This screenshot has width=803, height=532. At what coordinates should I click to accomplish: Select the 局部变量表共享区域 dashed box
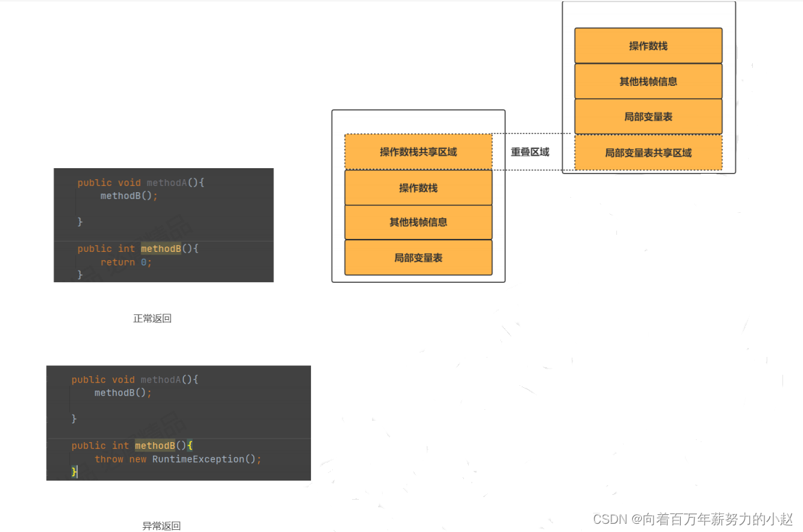pos(648,152)
